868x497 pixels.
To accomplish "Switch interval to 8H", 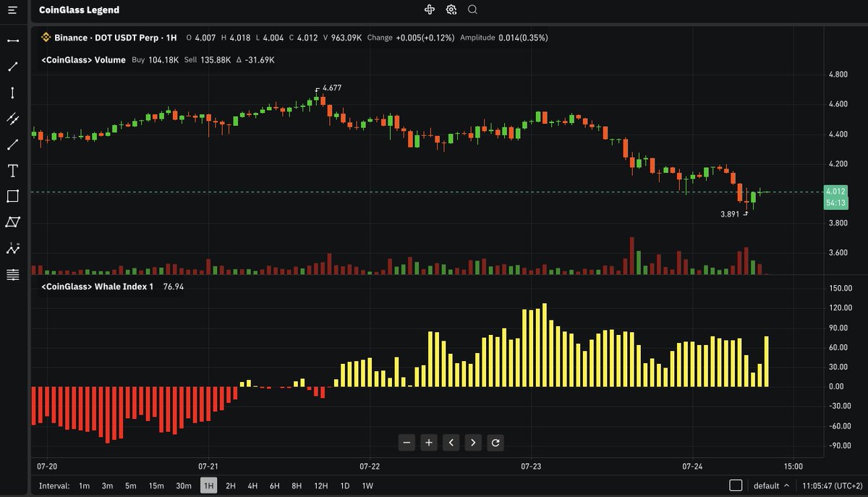I will 297,486.
